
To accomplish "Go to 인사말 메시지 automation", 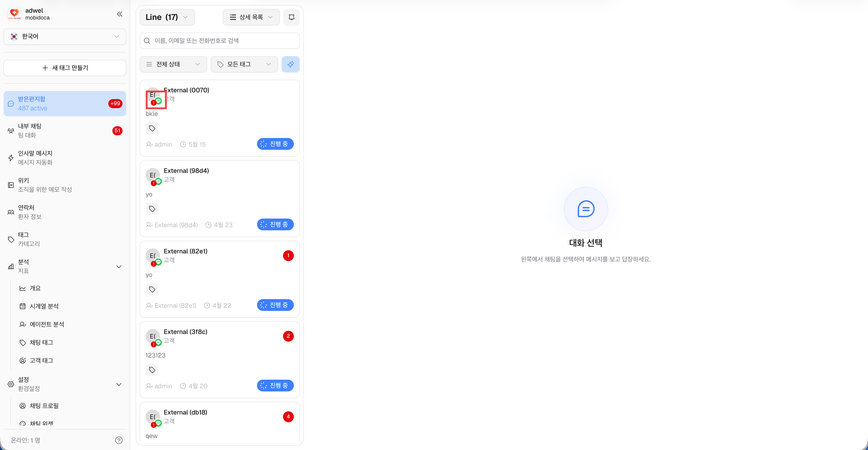I will [x=65, y=158].
